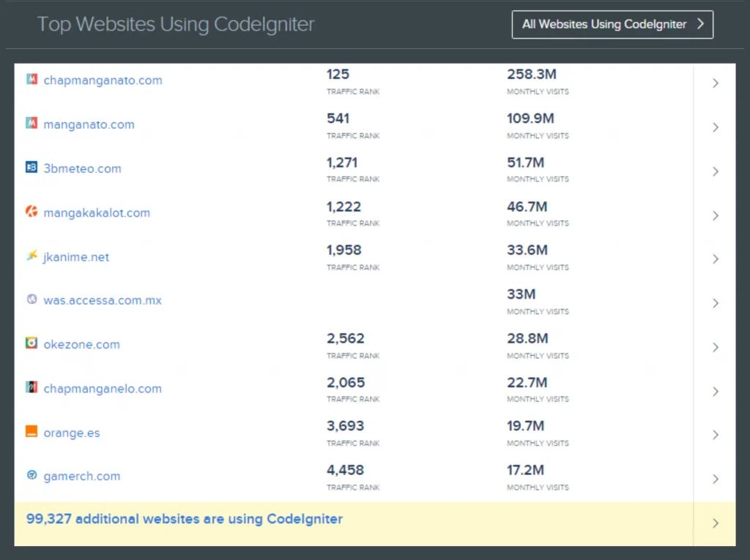Screen dimensions: 750x560
Task: Expand the jkanime.net row chevron
Action: tap(715, 258)
